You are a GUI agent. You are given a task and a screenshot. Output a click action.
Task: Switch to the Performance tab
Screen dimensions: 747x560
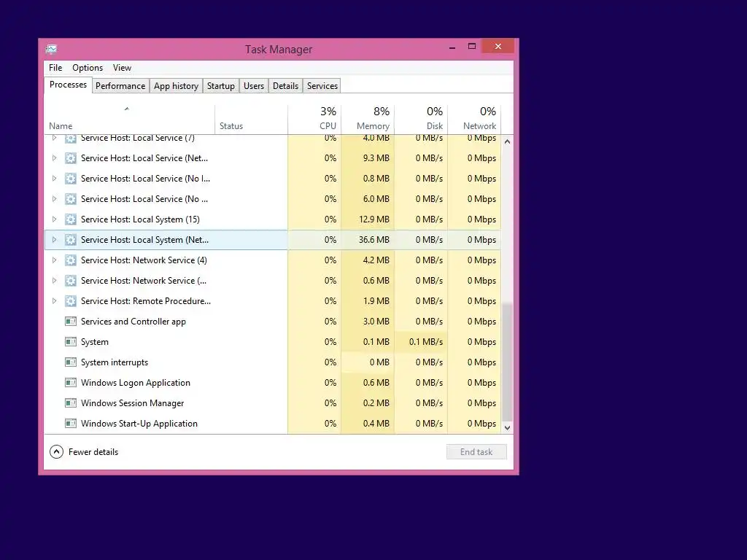click(120, 86)
